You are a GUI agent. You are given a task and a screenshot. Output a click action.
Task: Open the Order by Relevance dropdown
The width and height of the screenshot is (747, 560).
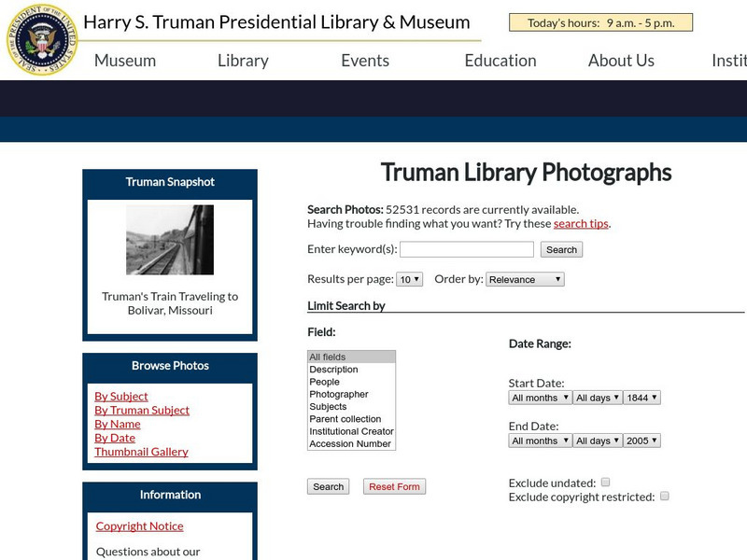tap(525, 279)
